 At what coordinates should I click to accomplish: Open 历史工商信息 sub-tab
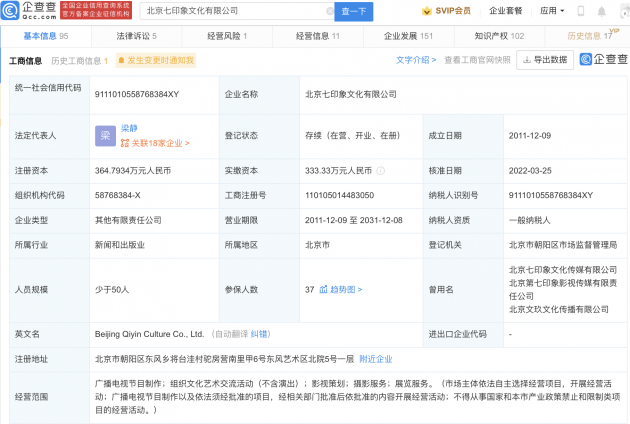click(x=80, y=61)
